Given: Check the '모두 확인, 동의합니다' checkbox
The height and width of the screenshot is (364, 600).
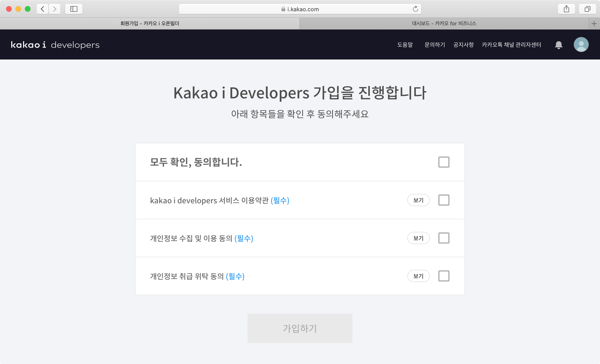Looking at the screenshot, I should 444,162.
